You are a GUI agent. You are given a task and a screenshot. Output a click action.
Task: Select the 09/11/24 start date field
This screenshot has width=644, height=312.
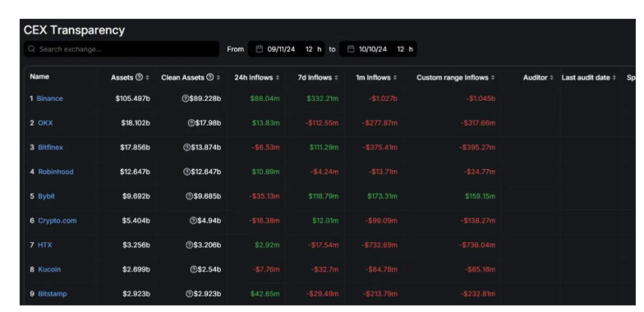click(281, 49)
